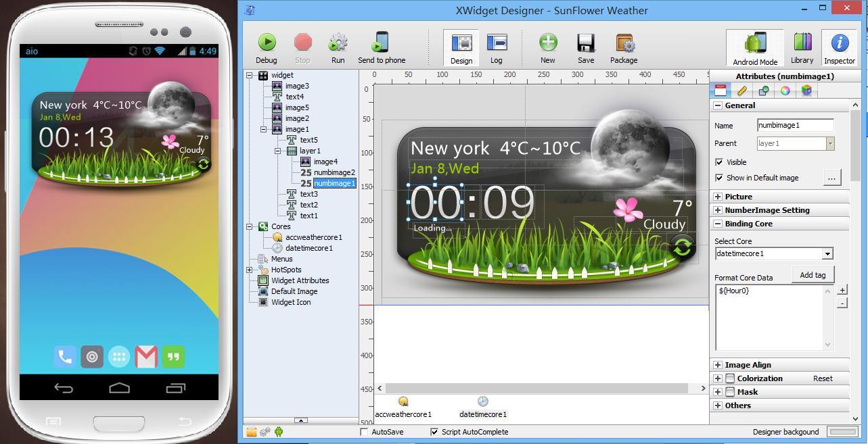This screenshot has width=868, height=444.
Task: Open the Send to phone tool
Action: 382,42
